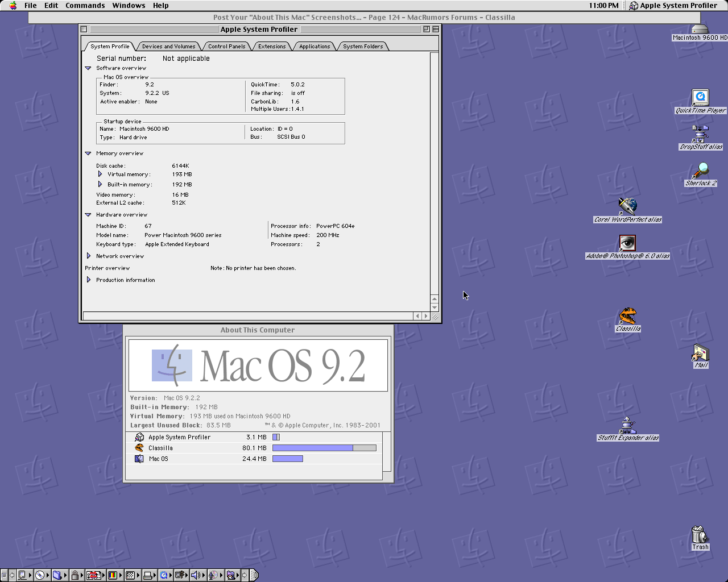The height and width of the screenshot is (582, 728).
Task: Switch to the Applications tab
Action: (315, 47)
